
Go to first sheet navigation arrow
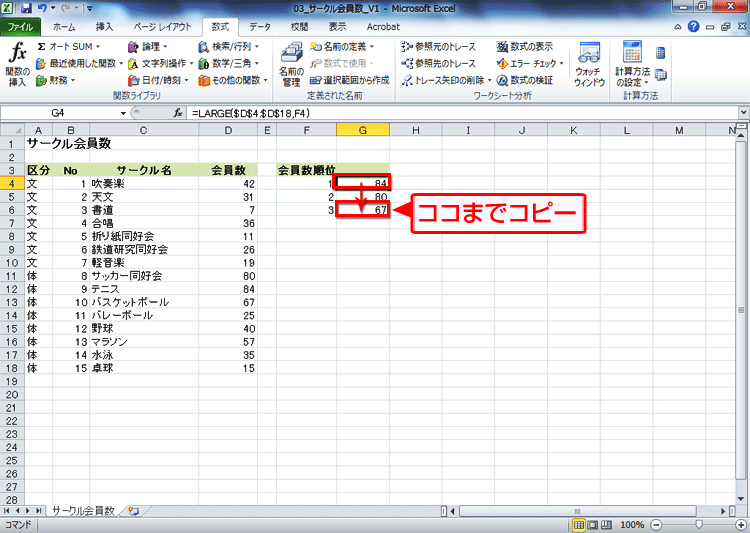(7, 511)
